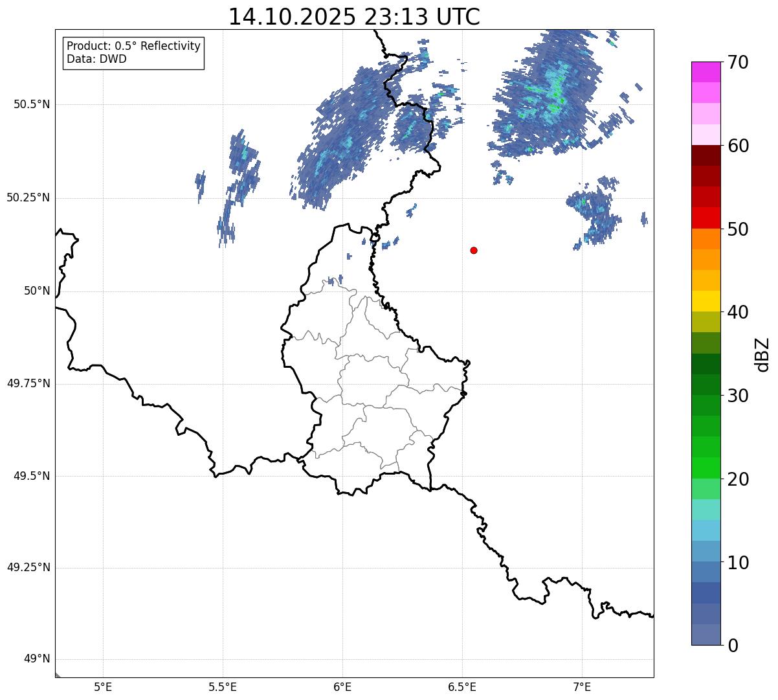Pick the bluish-grey swatch just above 0 dBZ
Viewport: 778px width, 700px height.
[706, 634]
